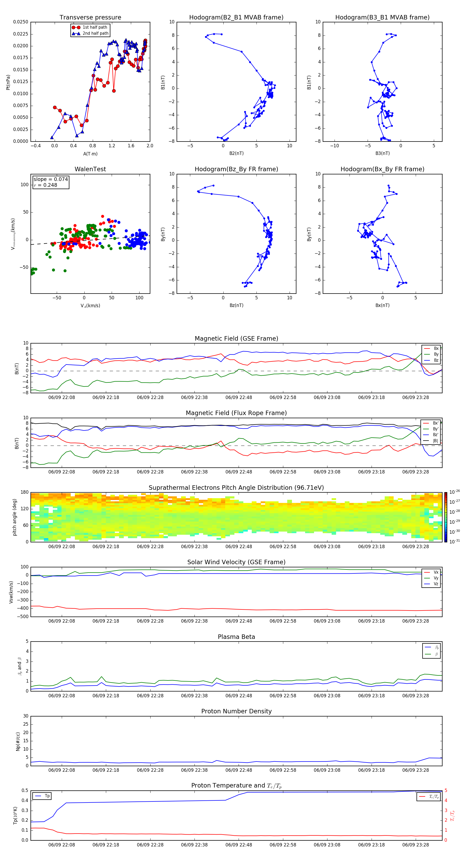473x868 pixels.
Task: Click the 'B3(nT)' x-axis label
Action: click(x=382, y=153)
